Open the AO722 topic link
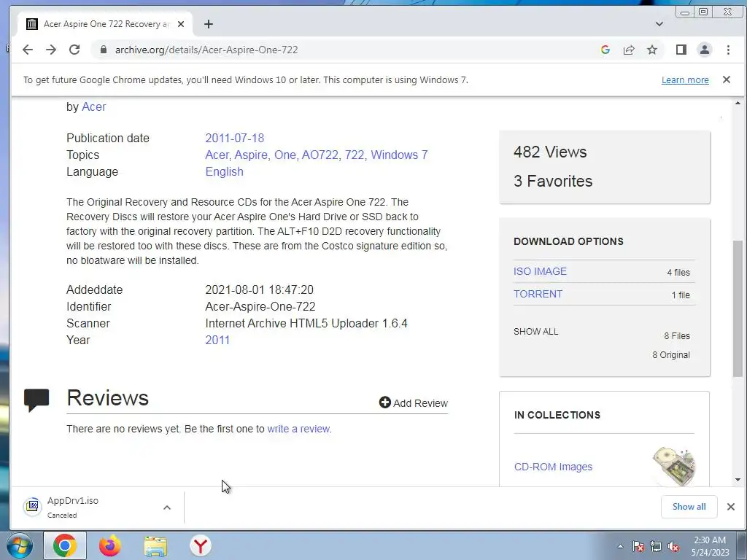The width and height of the screenshot is (747, 560). click(x=321, y=155)
